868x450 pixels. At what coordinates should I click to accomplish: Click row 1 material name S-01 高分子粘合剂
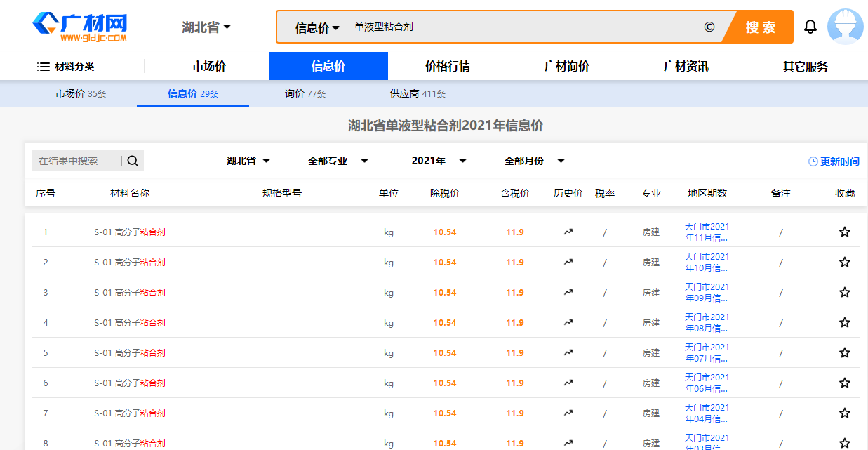click(130, 232)
